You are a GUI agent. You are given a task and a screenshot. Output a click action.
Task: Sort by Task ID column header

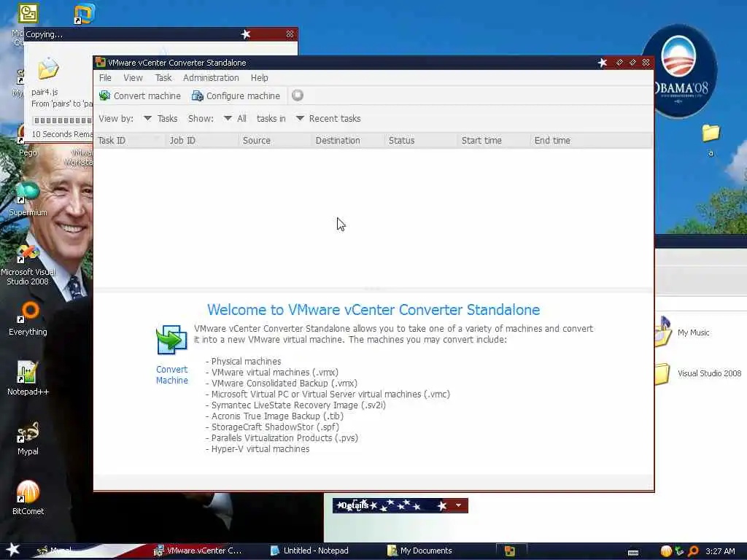129,141
